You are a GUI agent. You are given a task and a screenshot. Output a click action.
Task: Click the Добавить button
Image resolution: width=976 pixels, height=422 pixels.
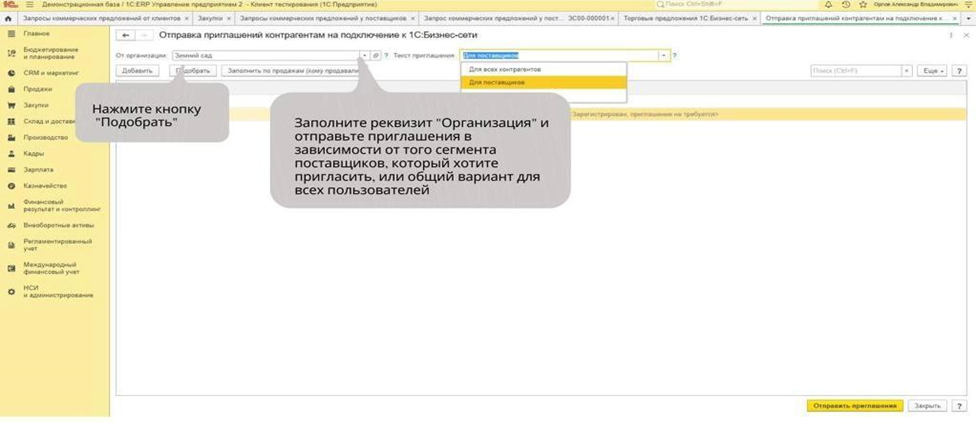138,71
